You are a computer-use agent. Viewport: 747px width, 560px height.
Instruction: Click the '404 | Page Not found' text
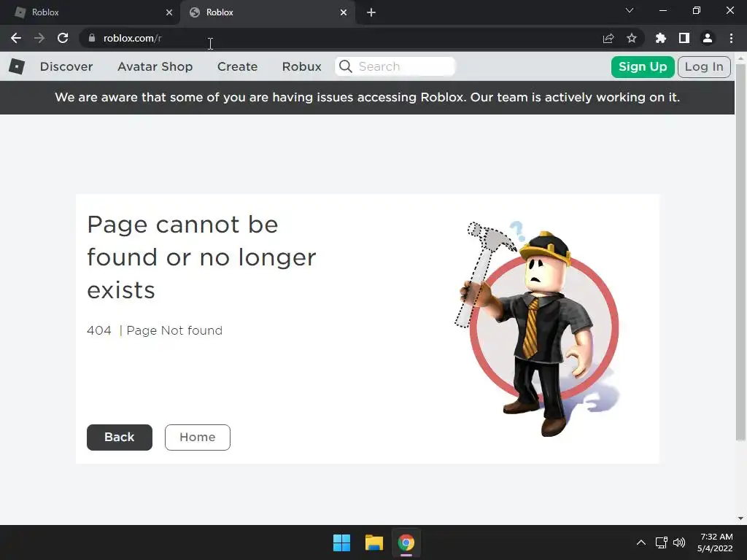155,330
